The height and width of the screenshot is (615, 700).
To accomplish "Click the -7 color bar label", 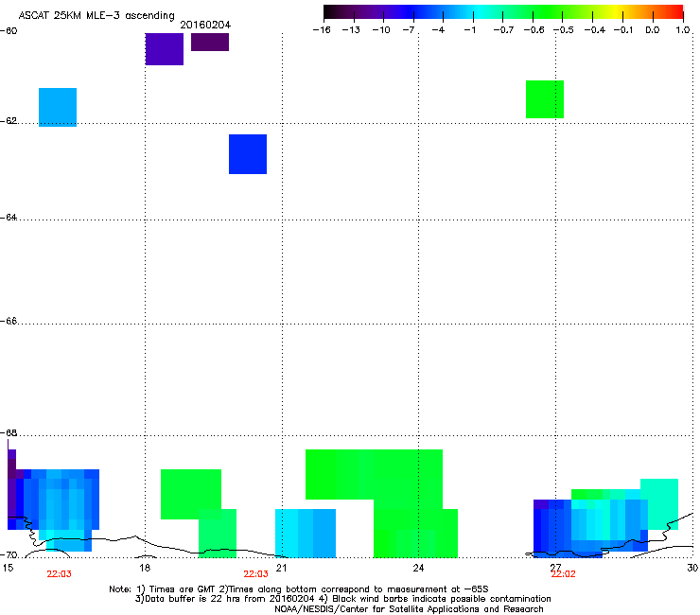I will coord(409,30).
